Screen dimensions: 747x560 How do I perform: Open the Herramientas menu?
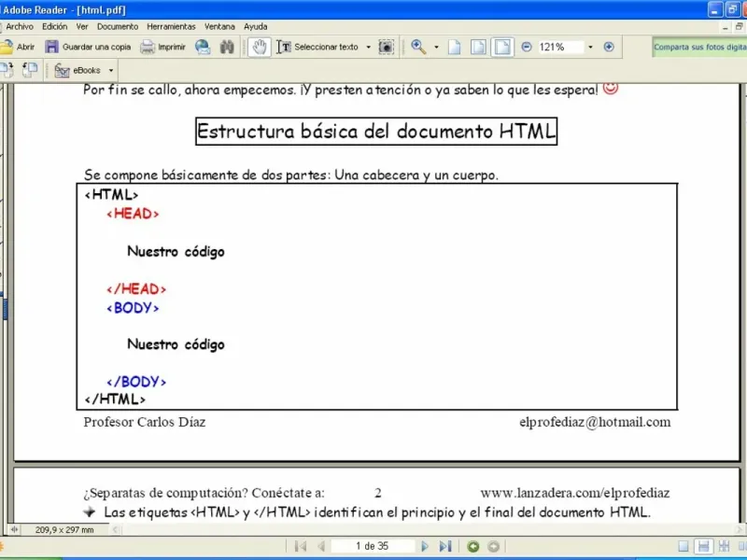pyautogui.click(x=171, y=27)
